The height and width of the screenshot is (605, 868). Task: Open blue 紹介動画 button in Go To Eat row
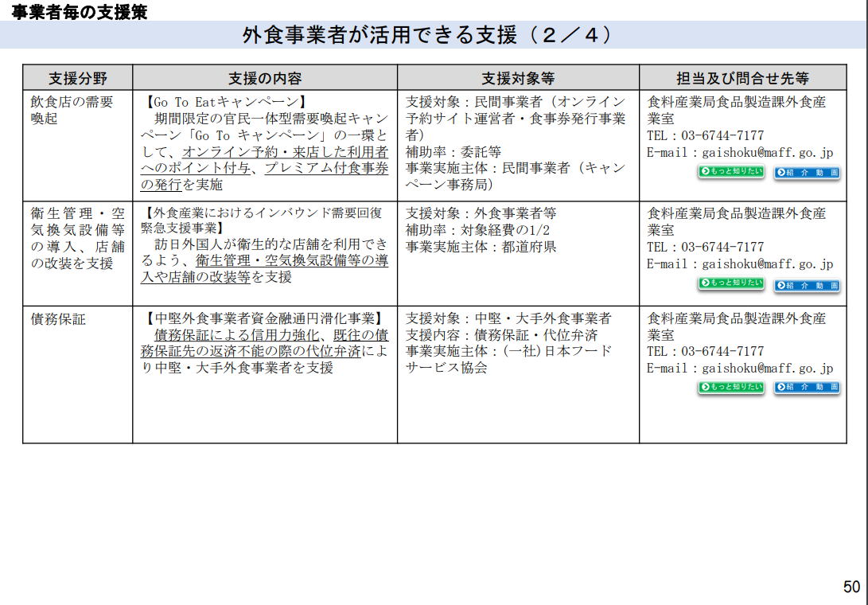[x=807, y=173]
